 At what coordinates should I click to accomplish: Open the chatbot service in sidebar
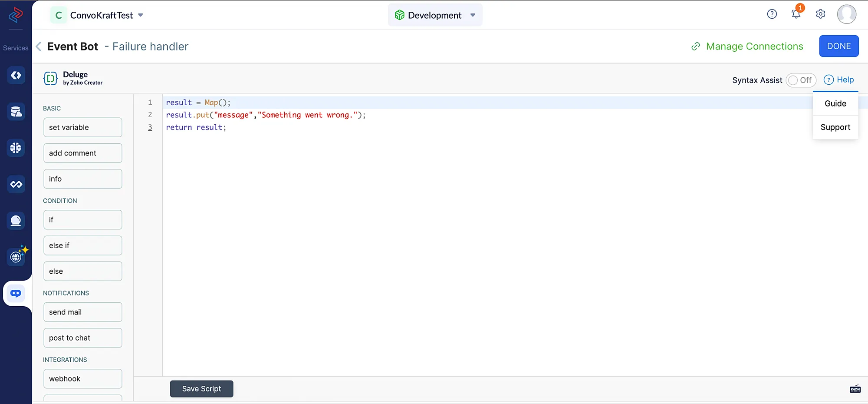[16, 293]
